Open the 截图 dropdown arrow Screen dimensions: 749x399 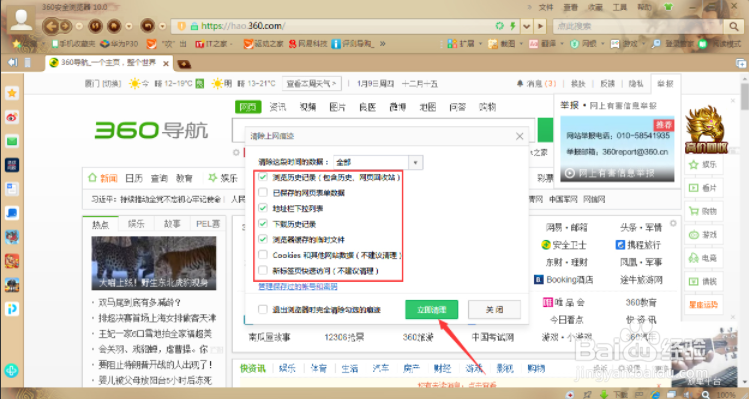click(521, 43)
